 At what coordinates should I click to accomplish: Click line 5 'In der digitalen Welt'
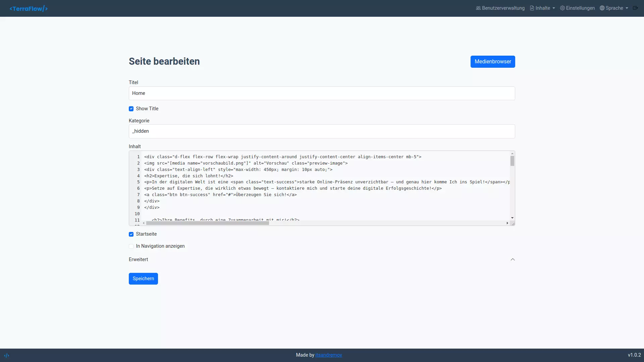point(327,182)
